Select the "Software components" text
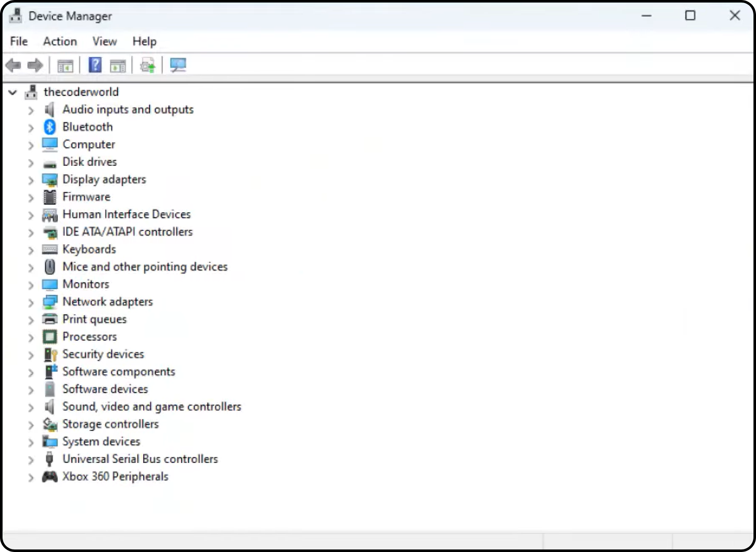The height and width of the screenshot is (552, 756). pyautogui.click(x=119, y=372)
